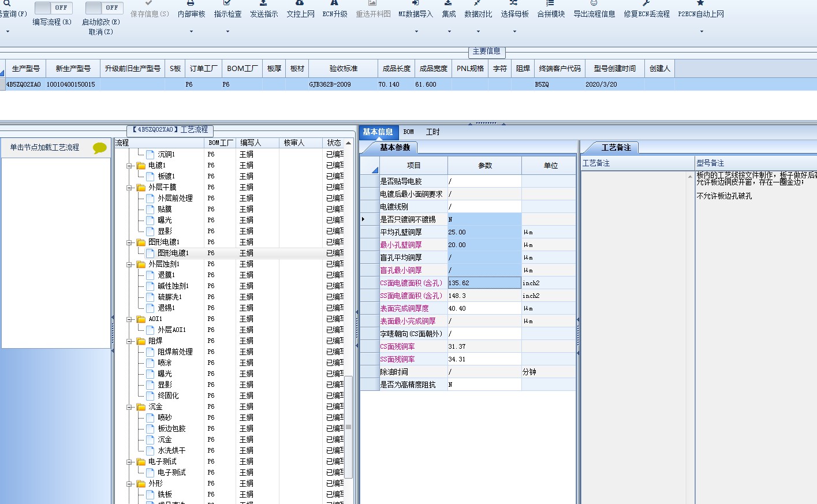Image resolution: width=817 pixels, height=504 pixels.
Task: Open dropdown arrow under 数据对比
Action: [x=478, y=31]
